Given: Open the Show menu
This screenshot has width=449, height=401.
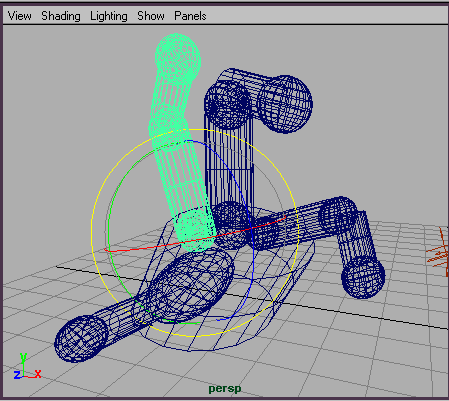Looking at the screenshot, I should tap(151, 16).
